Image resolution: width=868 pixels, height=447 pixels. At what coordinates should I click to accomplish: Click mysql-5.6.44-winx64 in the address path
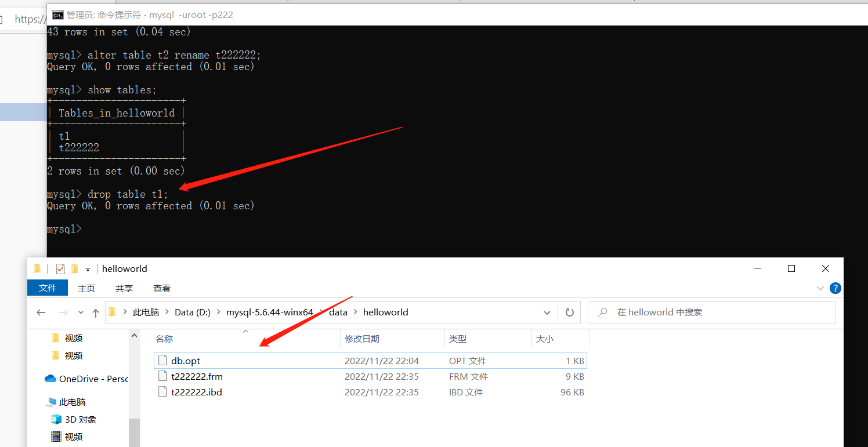pos(270,312)
